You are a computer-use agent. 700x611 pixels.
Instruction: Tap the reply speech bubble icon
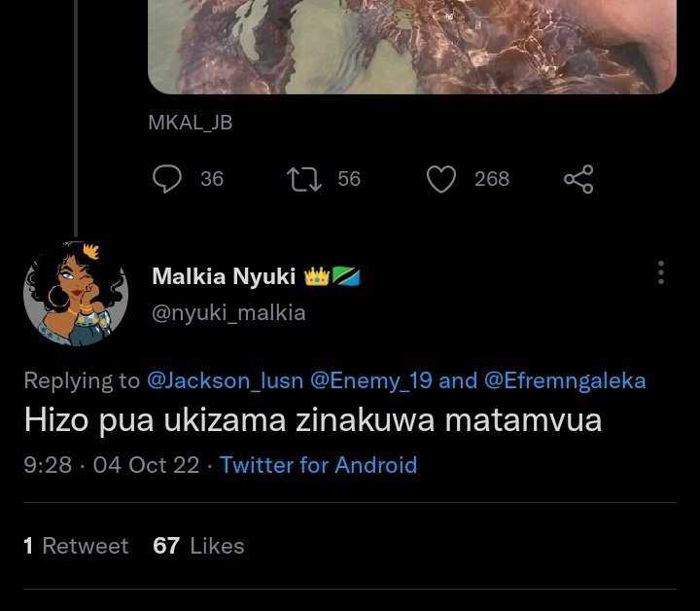[x=167, y=179]
